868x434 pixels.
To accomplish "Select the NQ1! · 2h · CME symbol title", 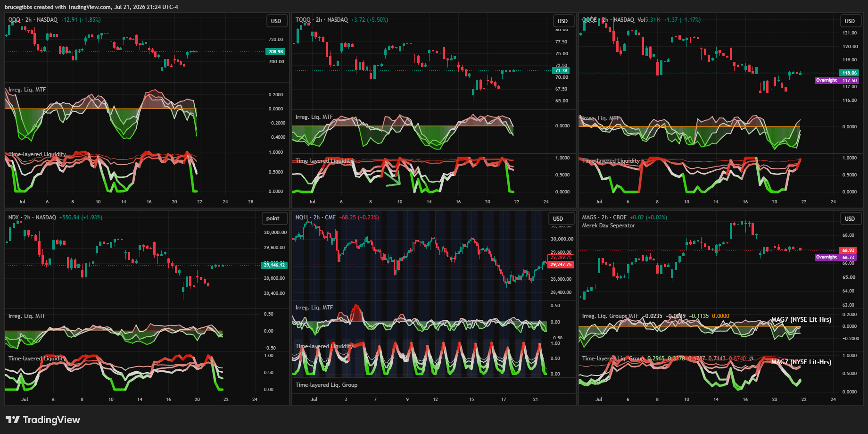I will [x=315, y=217].
